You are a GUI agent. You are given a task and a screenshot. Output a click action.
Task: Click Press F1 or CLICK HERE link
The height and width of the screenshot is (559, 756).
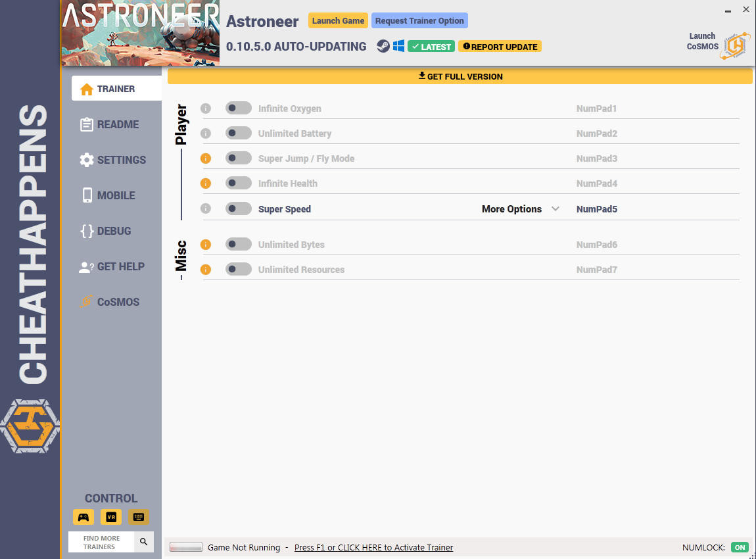[373, 547]
